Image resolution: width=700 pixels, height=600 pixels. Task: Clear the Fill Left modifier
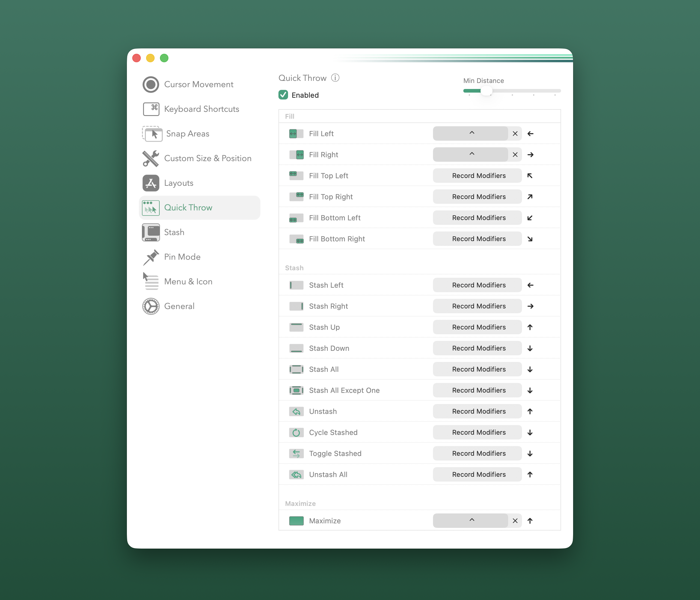[x=515, y=134]
